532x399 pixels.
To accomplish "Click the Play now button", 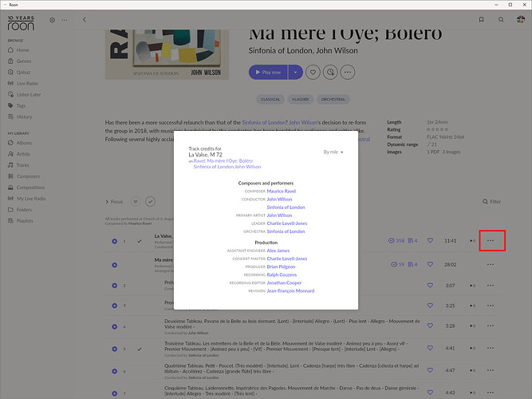I will 268,73.
